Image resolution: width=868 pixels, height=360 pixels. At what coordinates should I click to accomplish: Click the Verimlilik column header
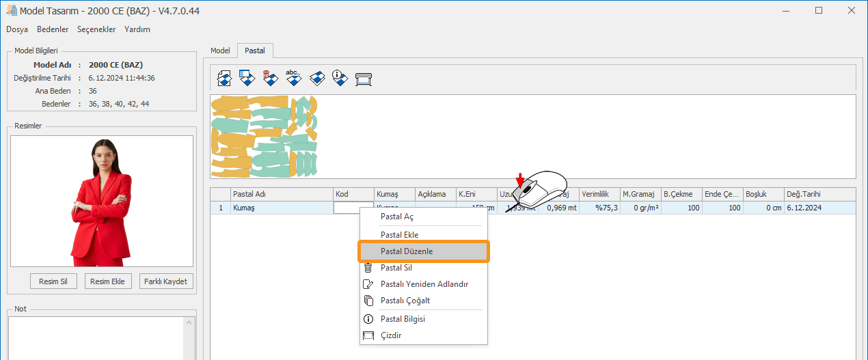click(x=599, y=194)
